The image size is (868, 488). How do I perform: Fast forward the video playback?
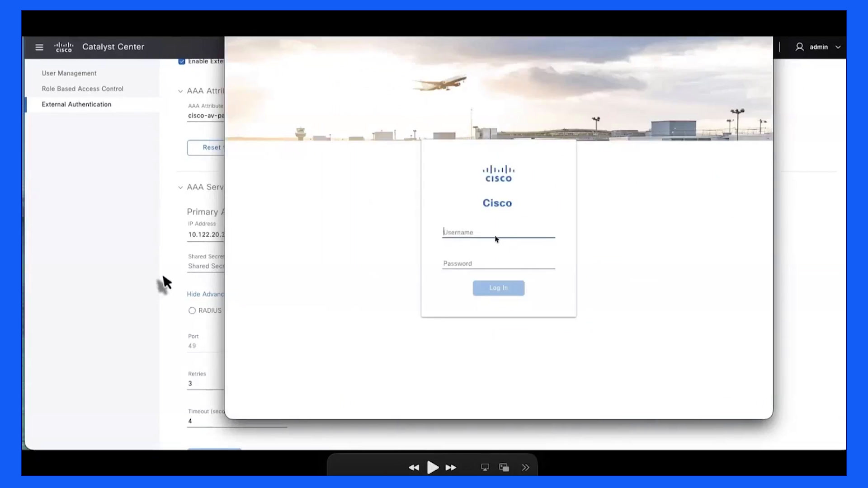pyautogui.click(x=451, y=468)
